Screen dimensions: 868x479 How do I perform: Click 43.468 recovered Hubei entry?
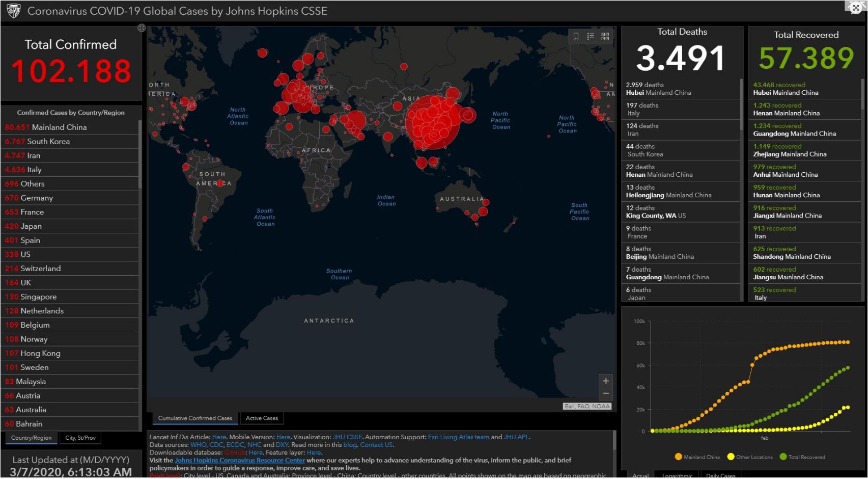(806, 89)
